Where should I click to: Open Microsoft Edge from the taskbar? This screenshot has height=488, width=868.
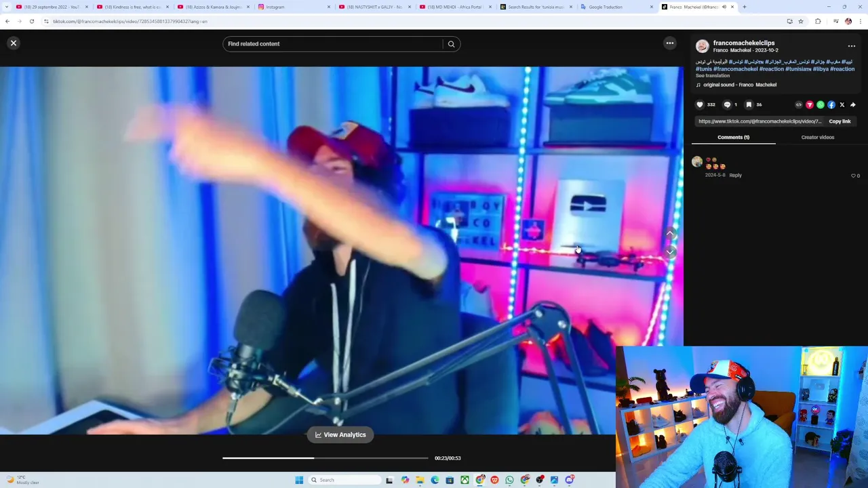point(435,480)
